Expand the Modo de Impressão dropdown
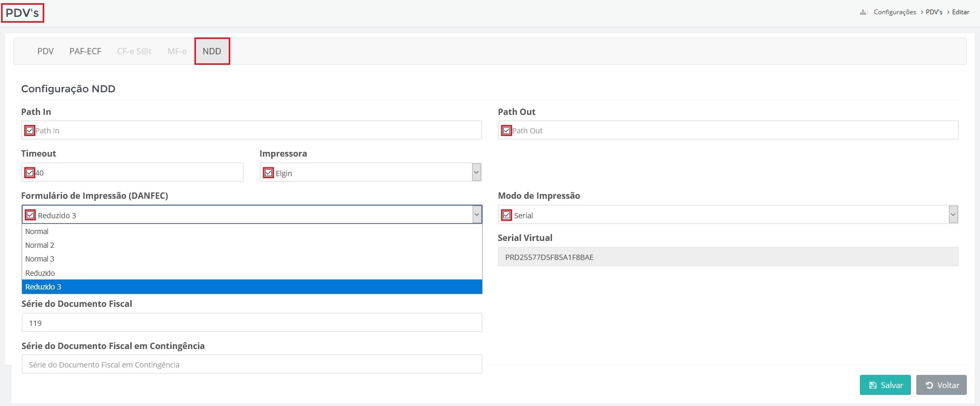The width and height of the screenshot is (980, 406). coord(728,215)
